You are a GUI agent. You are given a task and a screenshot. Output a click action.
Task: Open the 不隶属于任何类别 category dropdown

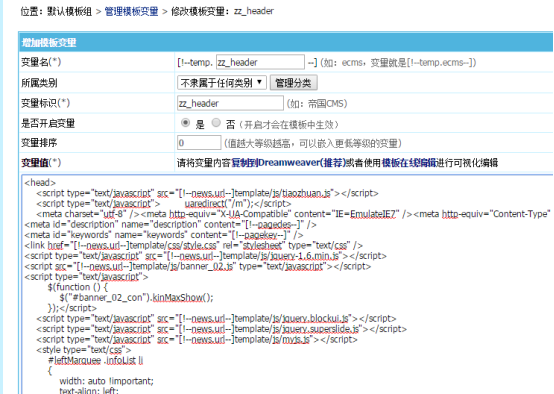(x=222, y=83)
